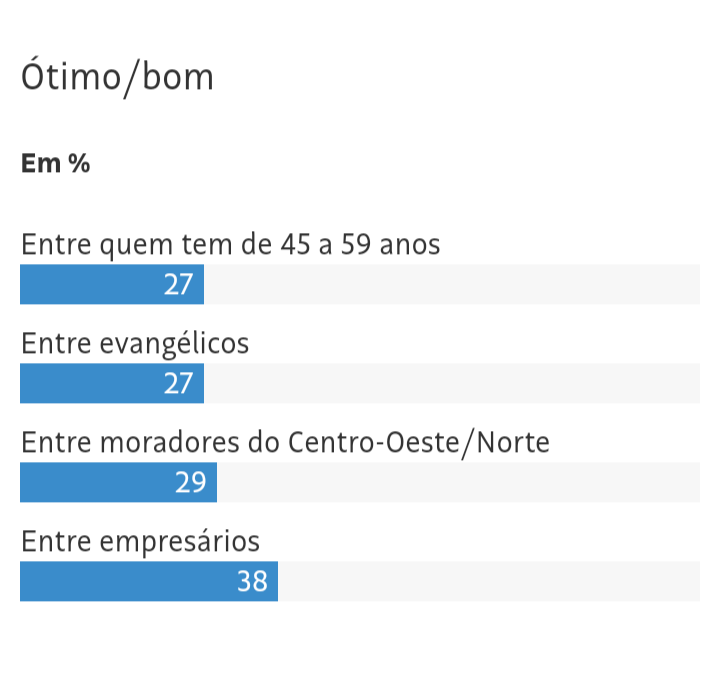
Task: Click the gray track of the 45-59 anos bar
Action: (x=450, y=285)
